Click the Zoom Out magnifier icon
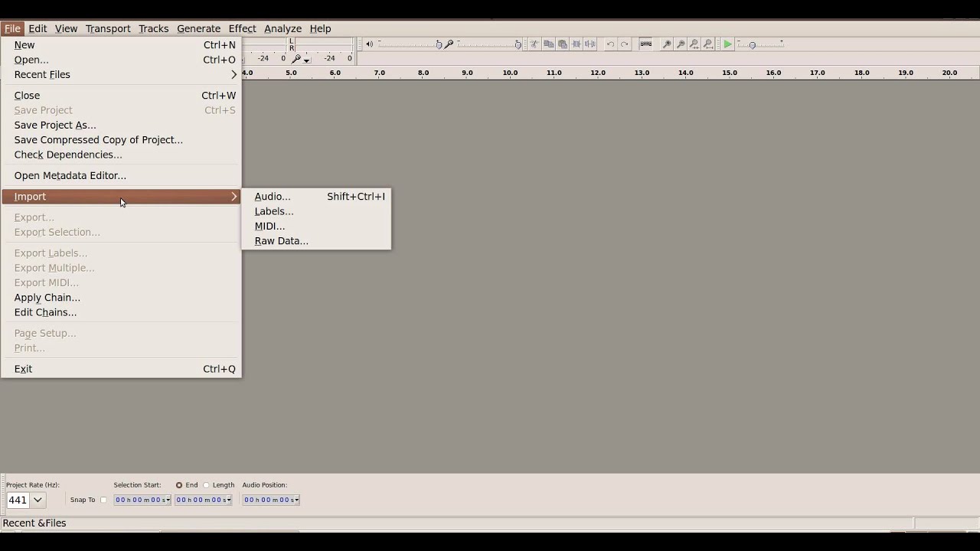 (681, 44)
